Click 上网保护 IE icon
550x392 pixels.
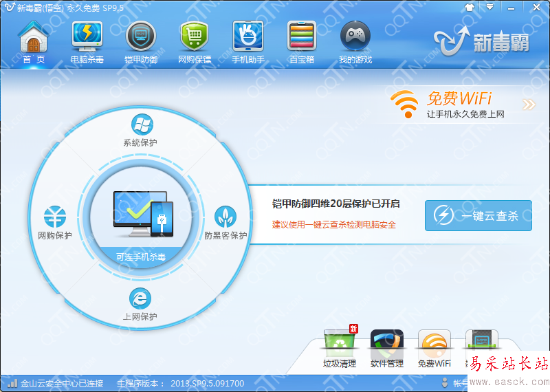140,298
